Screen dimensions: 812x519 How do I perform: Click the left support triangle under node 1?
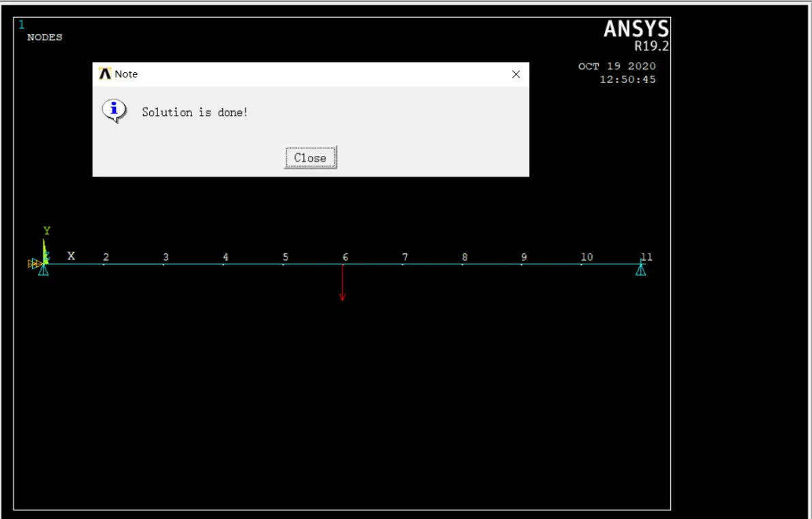tap(44, 270)
